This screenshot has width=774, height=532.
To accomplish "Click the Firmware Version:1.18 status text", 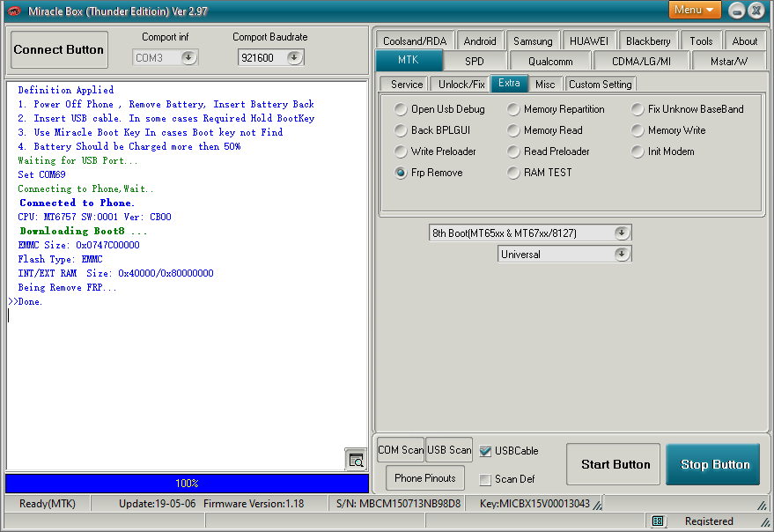I will click(x=254, y=504).
